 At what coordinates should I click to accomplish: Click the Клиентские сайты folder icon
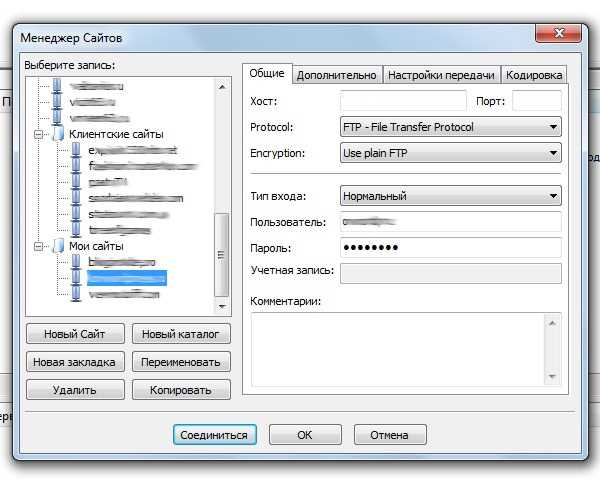(x=58, y=134)
